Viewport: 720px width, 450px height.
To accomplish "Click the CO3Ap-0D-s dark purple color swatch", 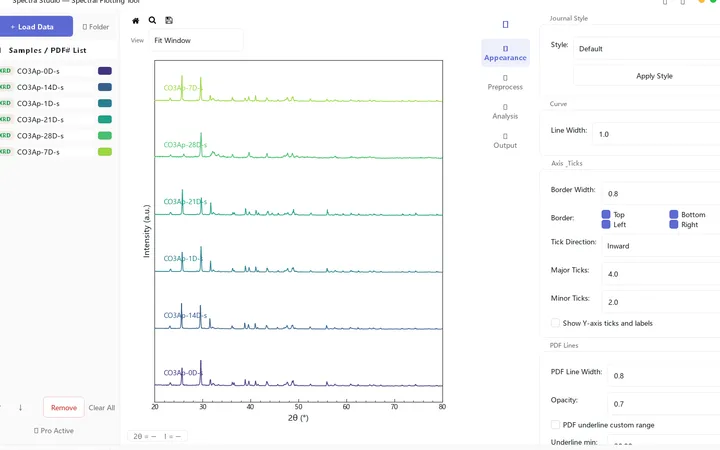I will click(x=105, y=71).
